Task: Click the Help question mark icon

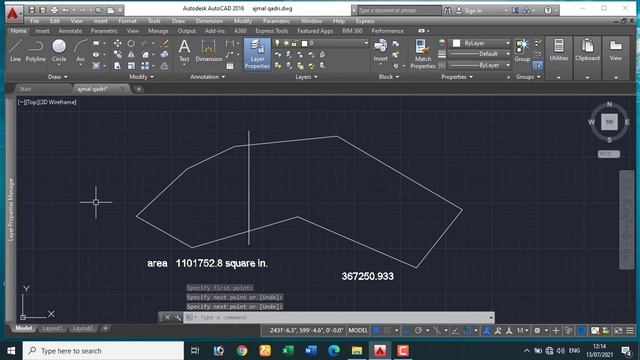Action: point(548,10)
